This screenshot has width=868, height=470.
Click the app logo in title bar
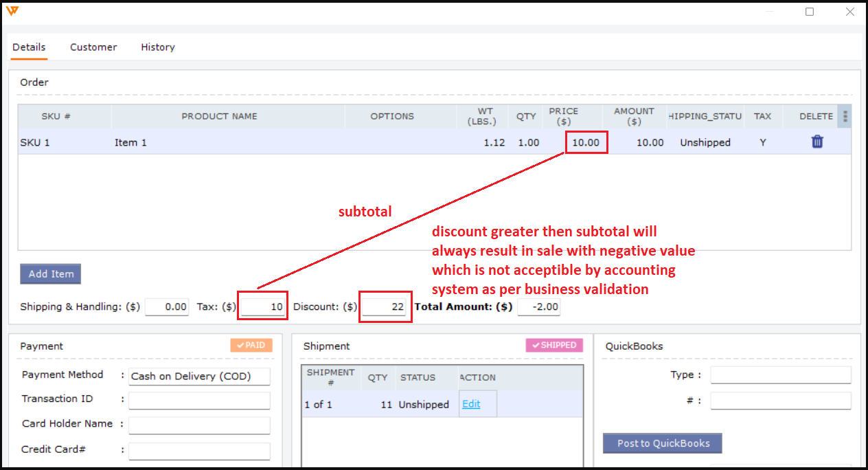pyautogui.click(x=12, y=12)
